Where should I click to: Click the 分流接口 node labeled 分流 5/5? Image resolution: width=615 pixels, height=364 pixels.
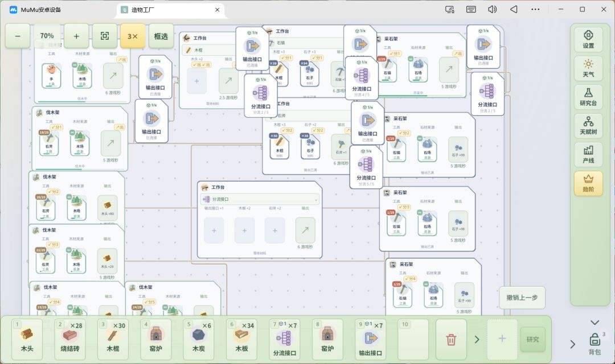coord(366,167)
